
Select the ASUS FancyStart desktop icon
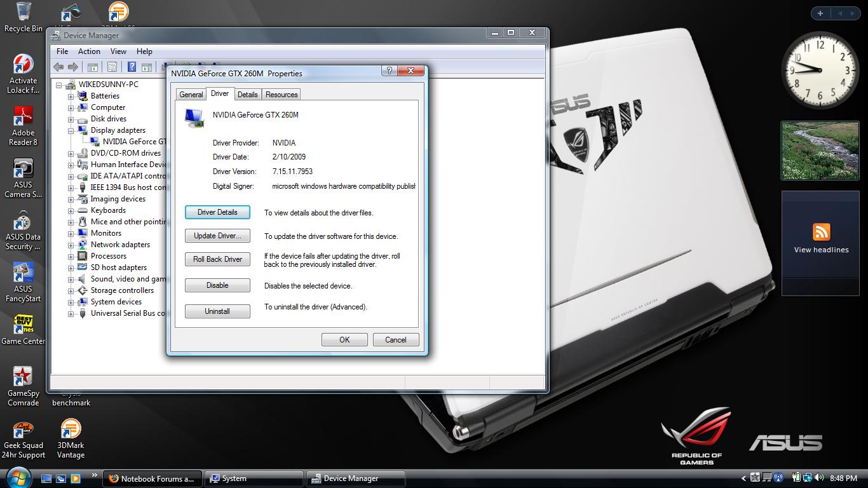click(x=24, y=283)
